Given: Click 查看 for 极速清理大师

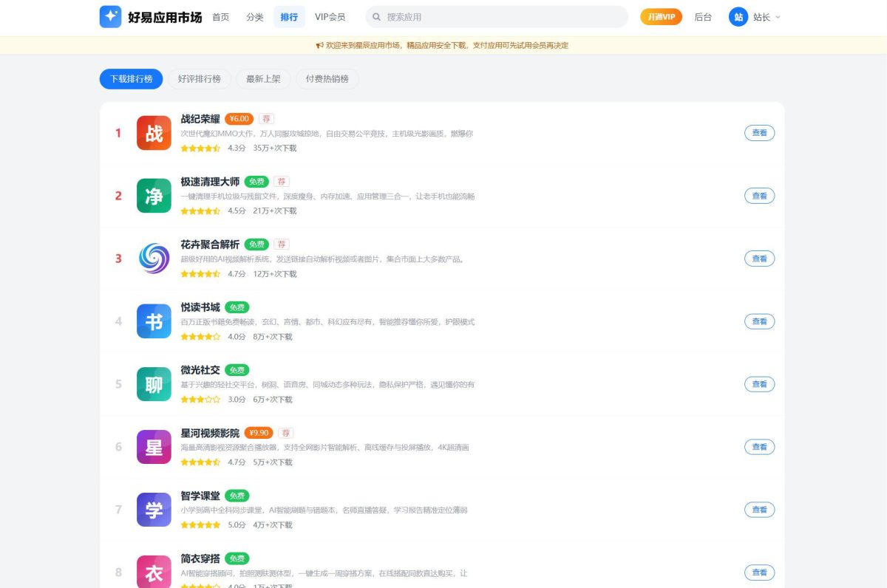Looking at the screenshot, I should click(x=759, y=196).
